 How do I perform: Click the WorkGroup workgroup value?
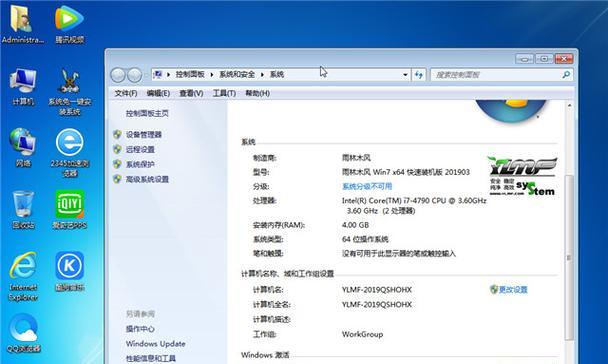click(x=362, y=334)
